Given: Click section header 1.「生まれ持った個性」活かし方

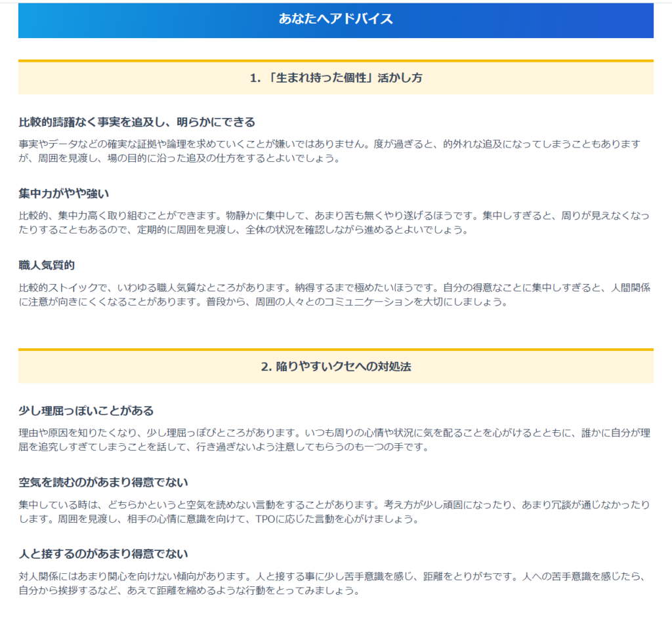Looking at the screenshot, I should [335, 78].
